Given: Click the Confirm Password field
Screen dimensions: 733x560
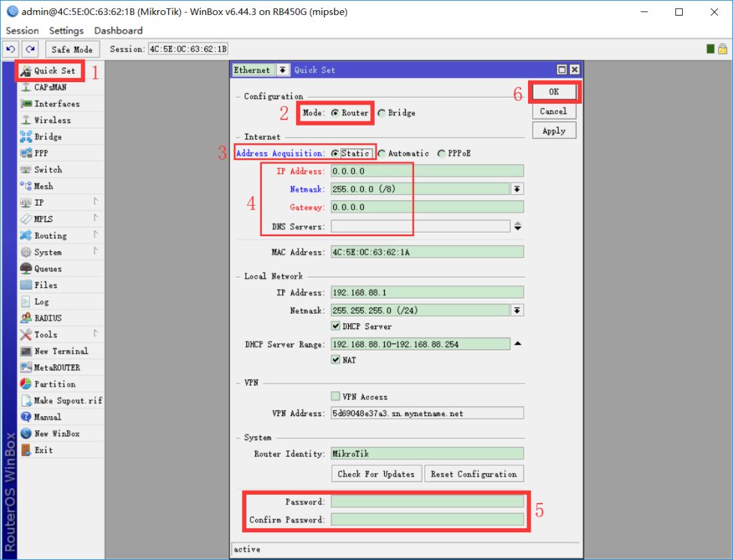Looking at the screenshot, I should pyautogui.click(x=428, y=519).
